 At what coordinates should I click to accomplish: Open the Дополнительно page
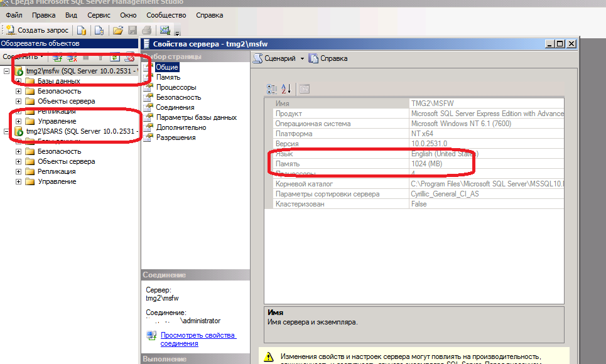coord(181,127)
